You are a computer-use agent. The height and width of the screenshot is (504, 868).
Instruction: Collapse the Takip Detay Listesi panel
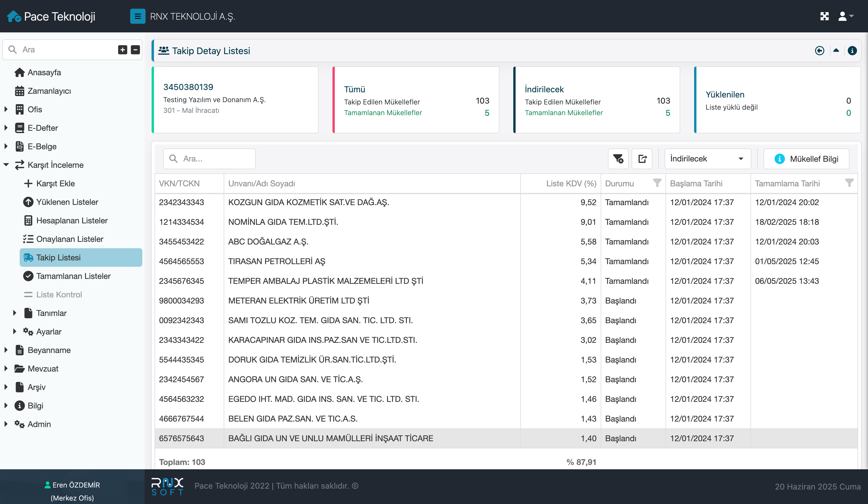(836, 51)
